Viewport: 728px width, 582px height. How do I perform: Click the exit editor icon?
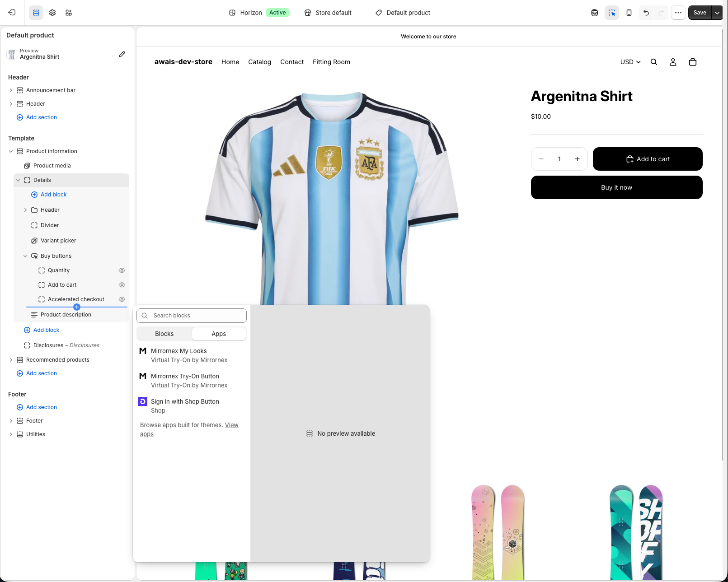[x=12, y=13]
